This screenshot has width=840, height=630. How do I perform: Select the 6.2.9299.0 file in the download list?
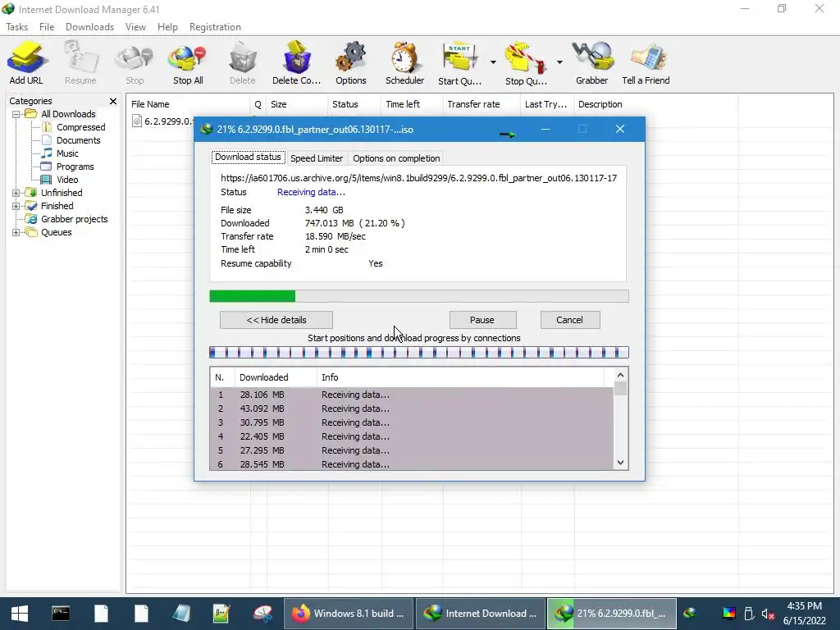tap(162, 121)
